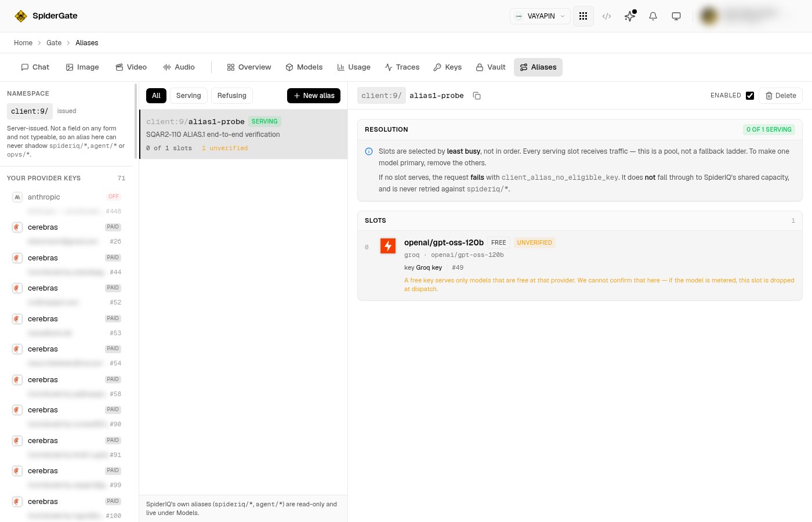Click the anthropic 'OFF' badge
Screen dimensions: 812x522
coord(114,197)
